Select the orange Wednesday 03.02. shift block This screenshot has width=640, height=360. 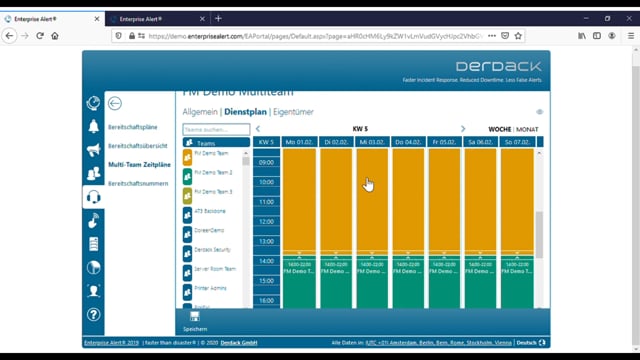tap(372, 200)
